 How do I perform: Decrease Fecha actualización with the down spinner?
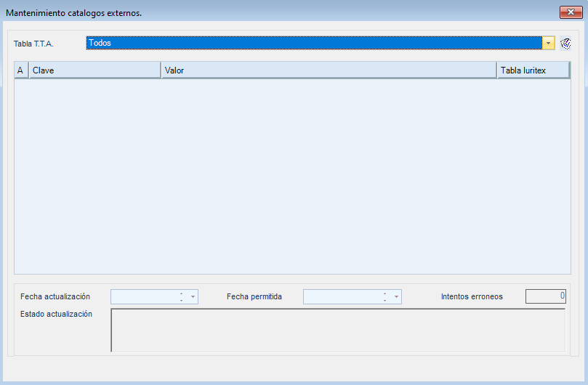pyautogui.click(x=181, y=300)
